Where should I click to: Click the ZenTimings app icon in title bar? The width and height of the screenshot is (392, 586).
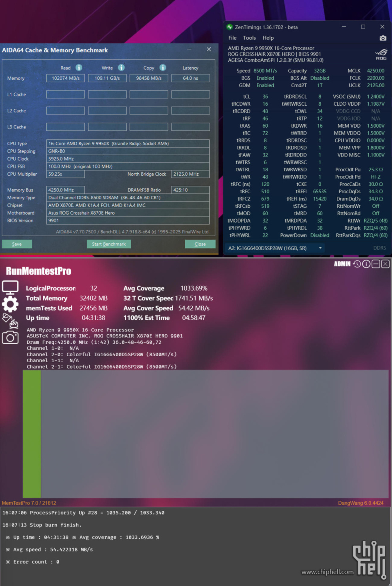tap(230, 27)
